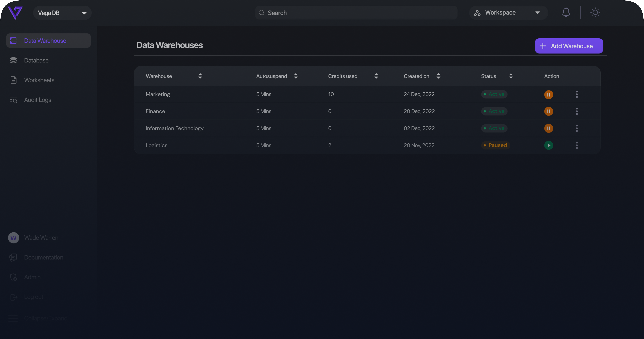
Task: Open notifications via the bell icon
Action: point(566,12)
